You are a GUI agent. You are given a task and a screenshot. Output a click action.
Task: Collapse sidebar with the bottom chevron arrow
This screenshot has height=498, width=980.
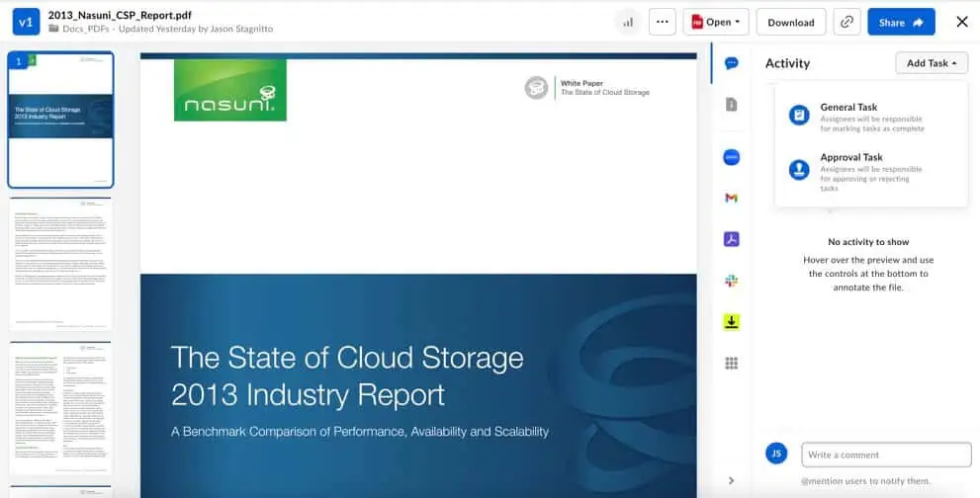pos(732,480)
